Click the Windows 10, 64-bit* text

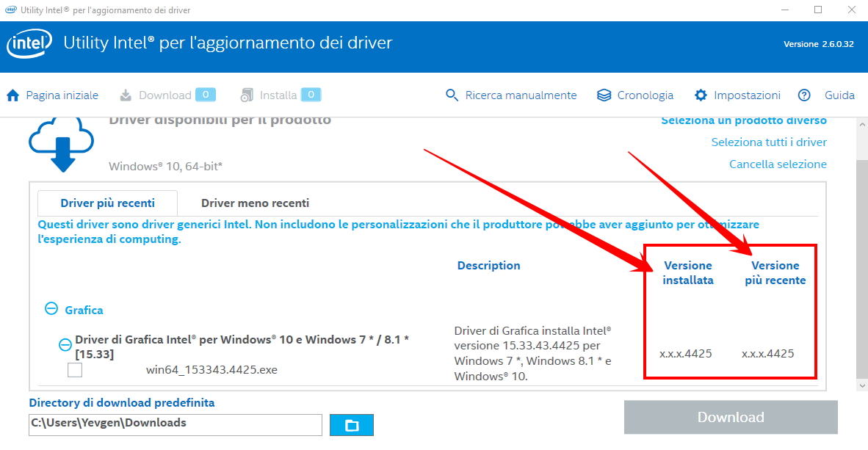(165, 166)
